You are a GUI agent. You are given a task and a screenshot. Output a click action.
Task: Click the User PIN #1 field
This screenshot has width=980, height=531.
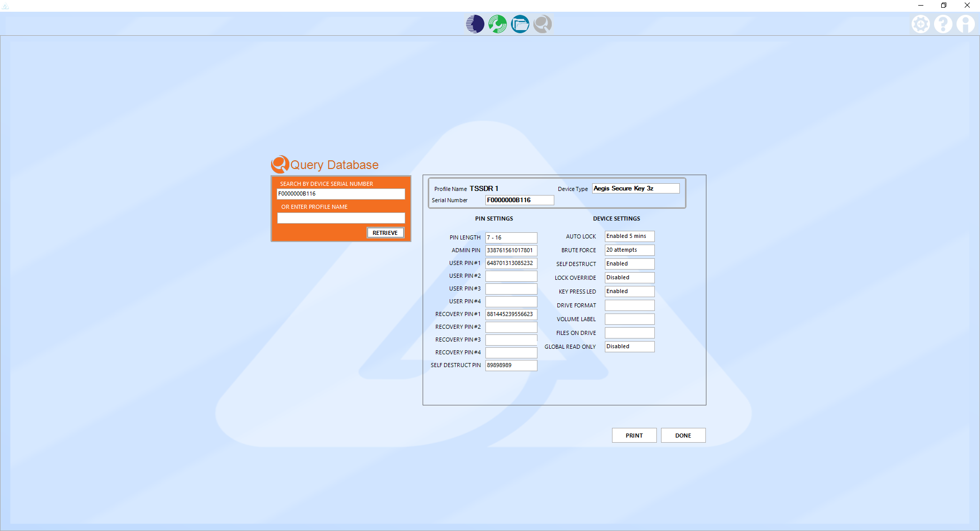(x=511, y=263)
